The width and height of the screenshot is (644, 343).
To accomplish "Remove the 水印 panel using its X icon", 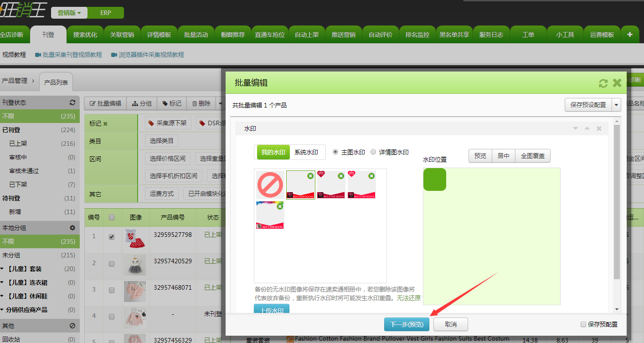I will tap(599, 129).
